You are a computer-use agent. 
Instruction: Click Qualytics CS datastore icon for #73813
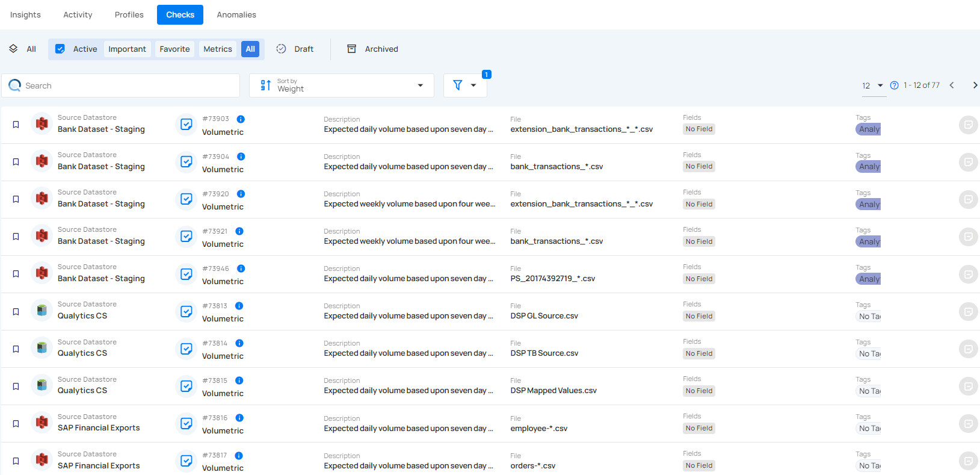click(42, 311)
